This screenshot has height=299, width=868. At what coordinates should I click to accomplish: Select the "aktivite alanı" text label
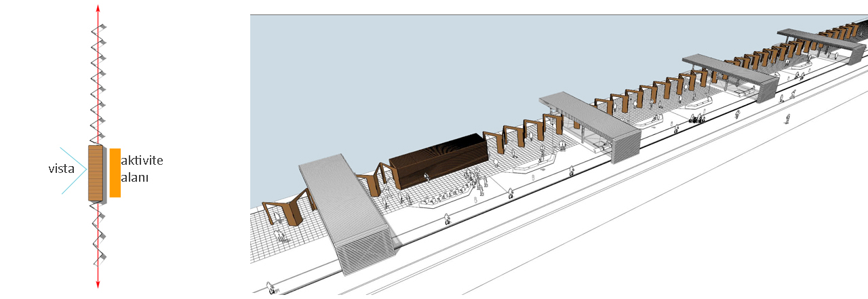click(x=142, y=168)
